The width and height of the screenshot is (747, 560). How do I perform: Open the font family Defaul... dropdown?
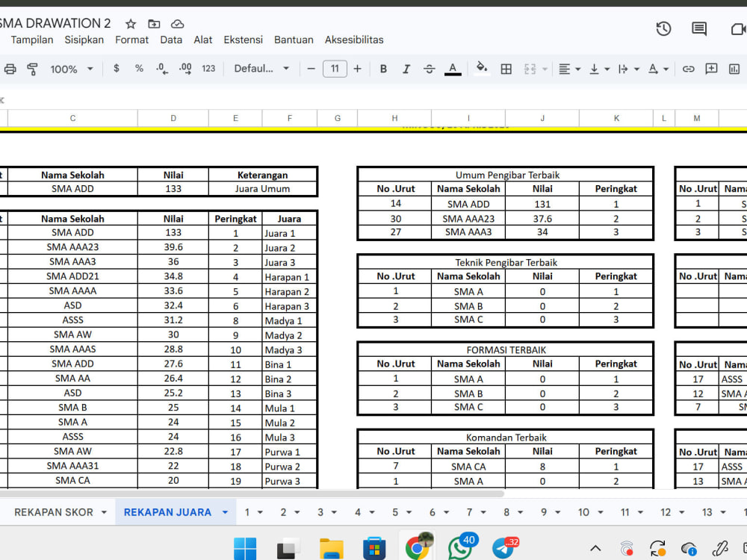click(261, 69)
